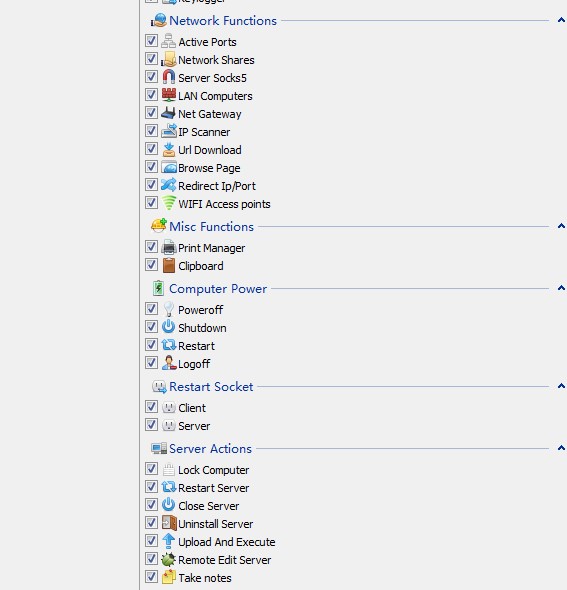Click the Upload And Execute arrow icon
This screenshot has width=567, height=590.
click(x=168, y=541)
